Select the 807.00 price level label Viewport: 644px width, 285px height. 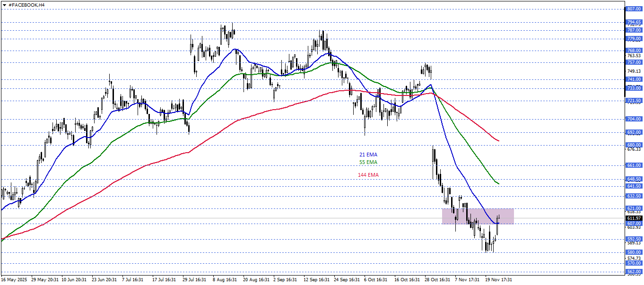[x=634, y=9]
